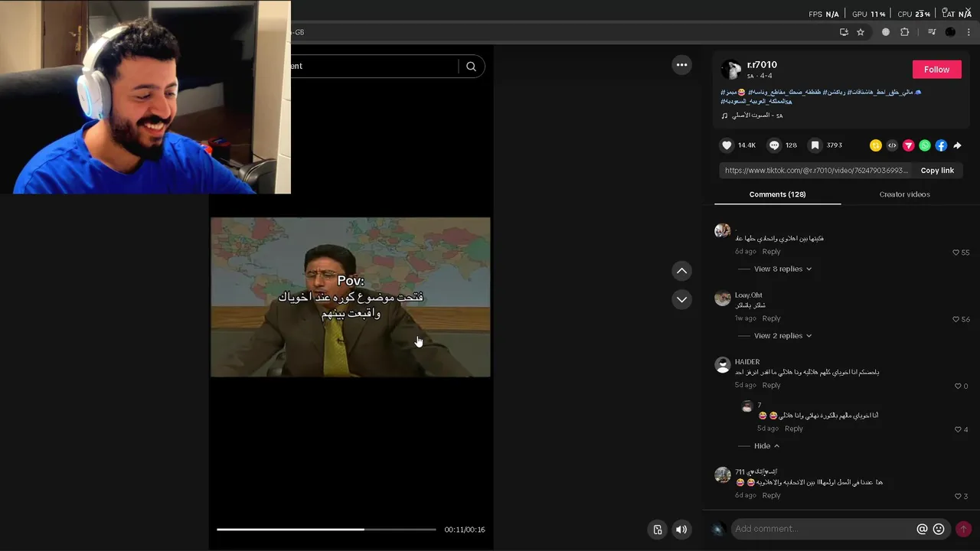Toggle auto-scroll icon beside volume
980x551 pixels.
pyautogui.click(x=658, y=530)
